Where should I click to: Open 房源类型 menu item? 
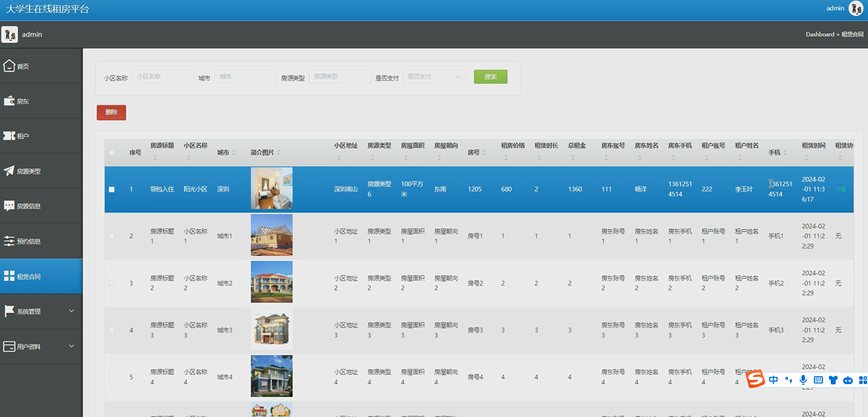(x=41, y=171)
